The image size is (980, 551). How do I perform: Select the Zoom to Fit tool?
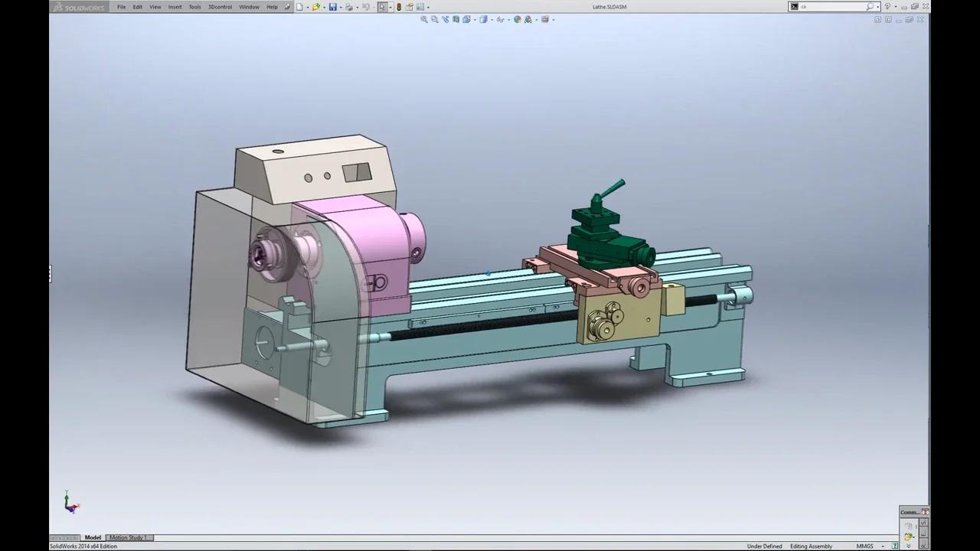click(423, 20)
